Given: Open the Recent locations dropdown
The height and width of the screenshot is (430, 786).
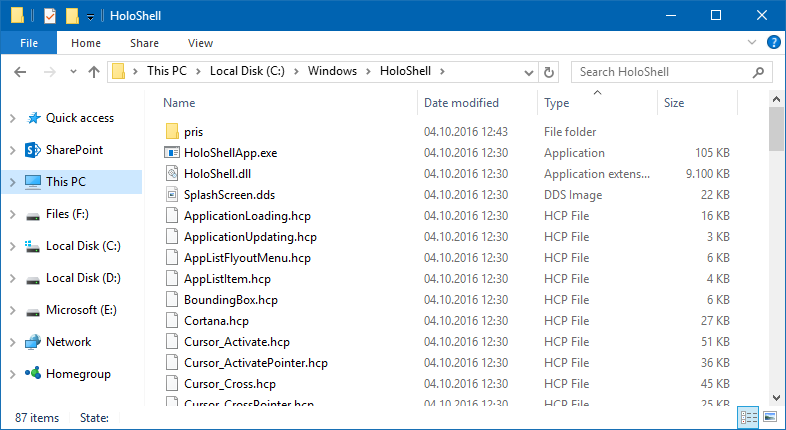Looking at the screenshot, I should [x=73, y=72].
